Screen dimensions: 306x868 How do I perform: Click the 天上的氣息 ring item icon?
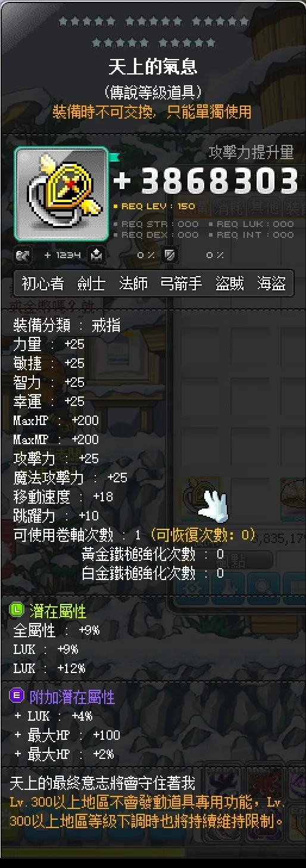(x=61, y=194)
